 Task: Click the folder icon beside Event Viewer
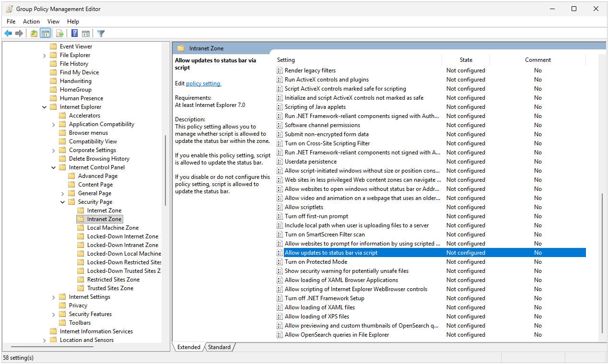[x=53, y=47]
